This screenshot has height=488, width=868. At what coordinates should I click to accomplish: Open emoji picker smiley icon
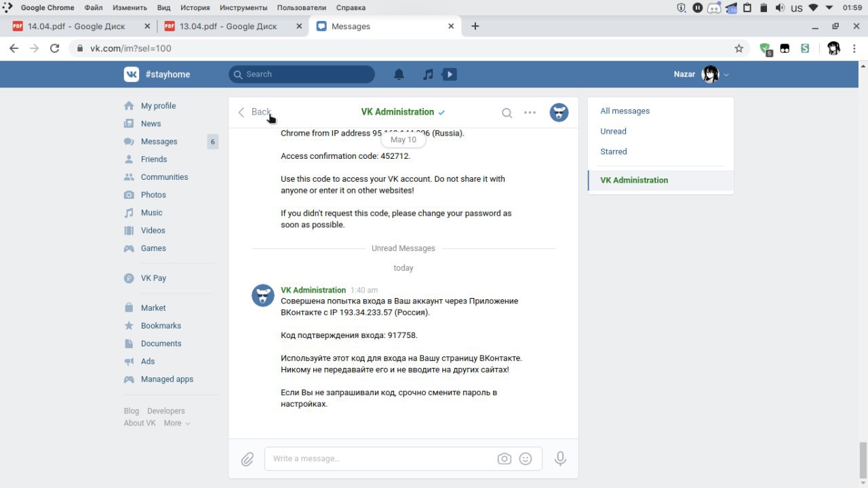526,459
